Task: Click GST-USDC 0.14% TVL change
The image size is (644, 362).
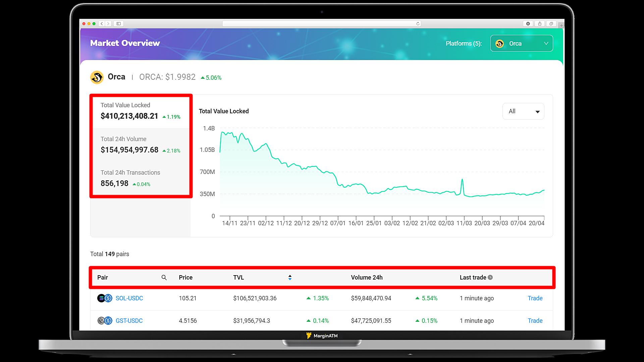Action: click(318, 321)
